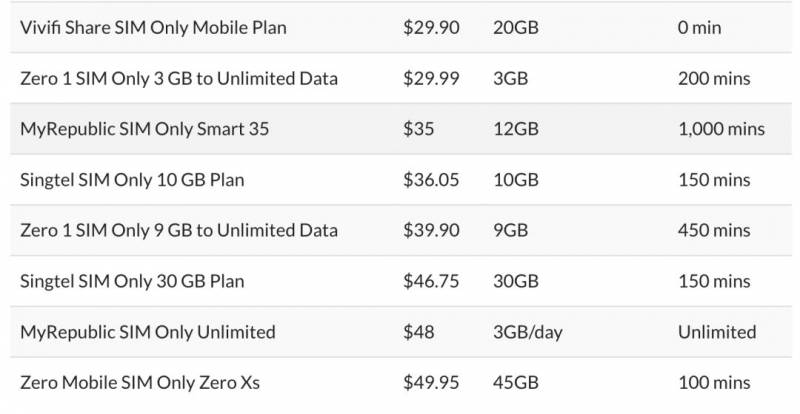Click the Singtel SIM Only 10 GB Plan name
The width and height of the screenshot is (800, 414).
pos(132,180)
